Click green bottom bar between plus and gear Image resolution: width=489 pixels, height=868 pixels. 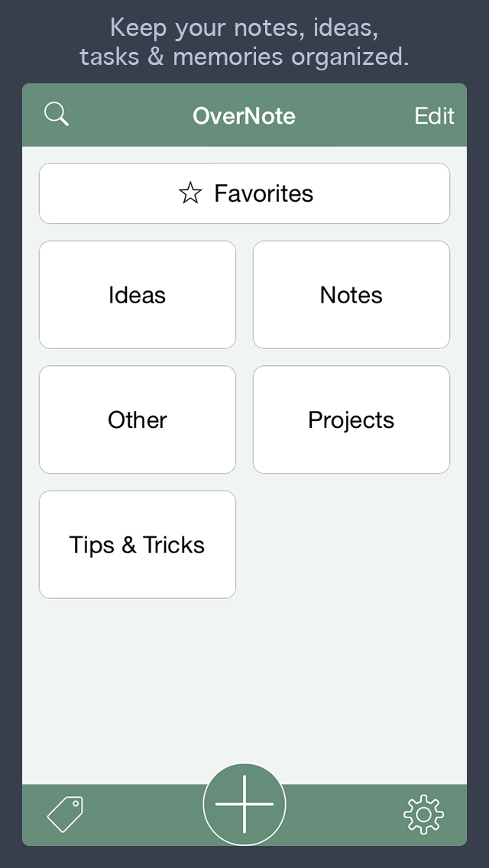click(345, 815)
